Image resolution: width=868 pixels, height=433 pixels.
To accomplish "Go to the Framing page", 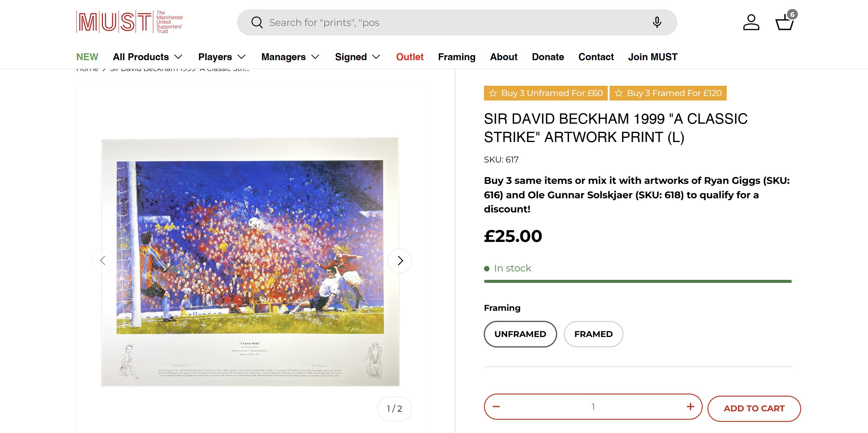I will [457, 57].
